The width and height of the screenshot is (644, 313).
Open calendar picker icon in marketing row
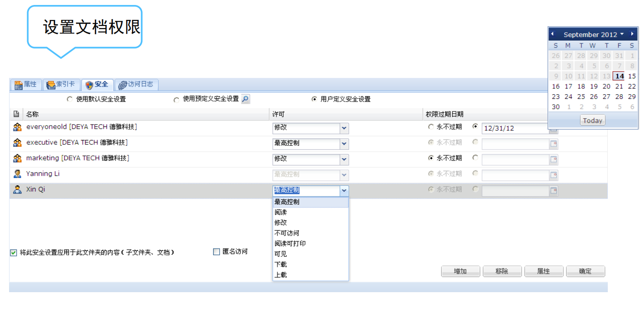(x=553, y=159)
